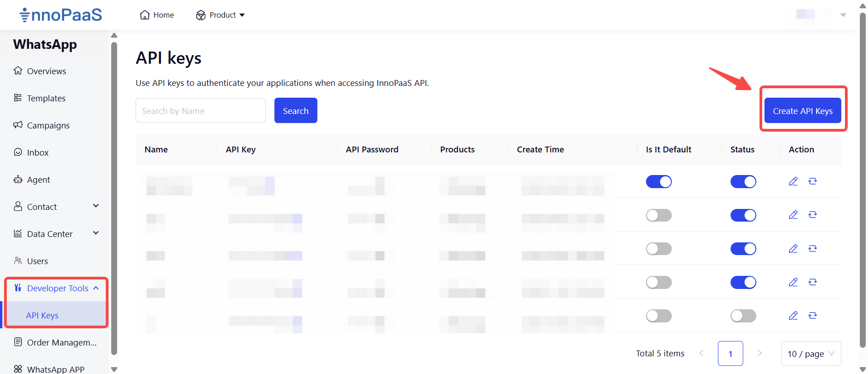Viewport: 868px width, 374px height.
Task: Enable default toggle in third row
Action: tap(659, 249)
